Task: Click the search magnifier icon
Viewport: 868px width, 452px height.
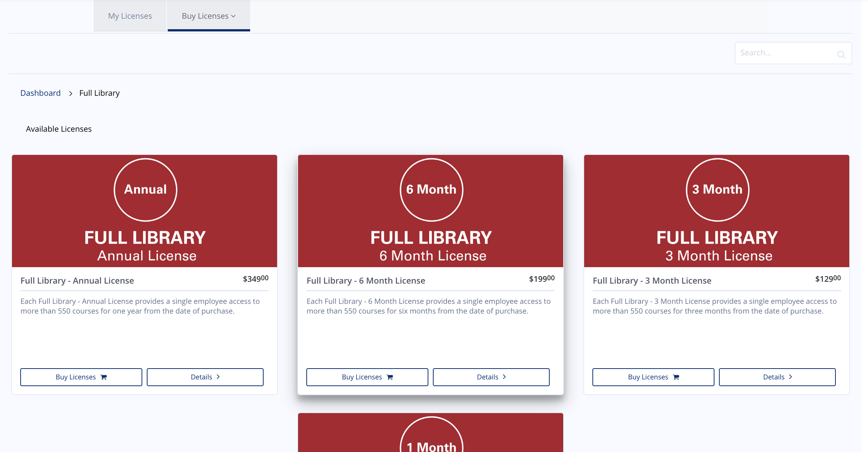Action: [x=841, y=53]
